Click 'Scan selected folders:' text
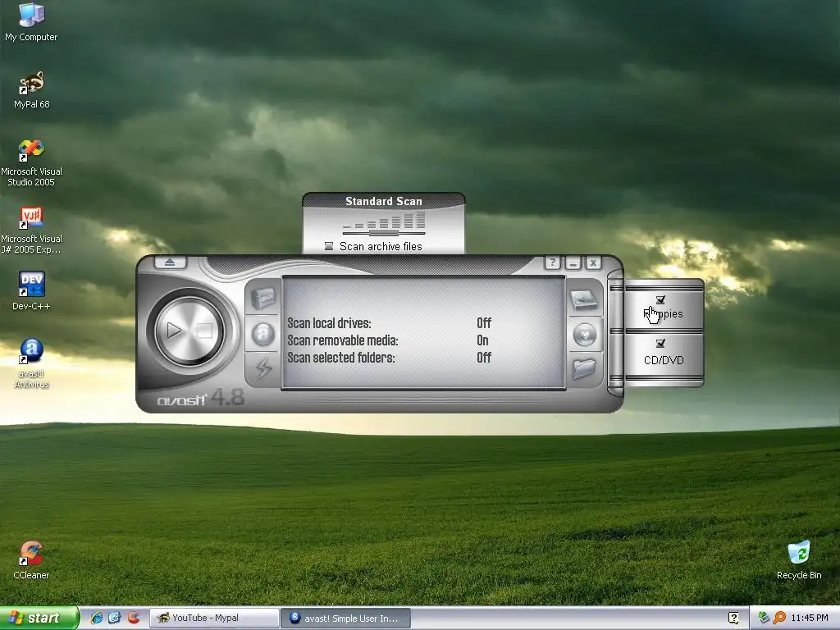The width and height of the screenshot is (840, 630). click(x=341, y=358)
